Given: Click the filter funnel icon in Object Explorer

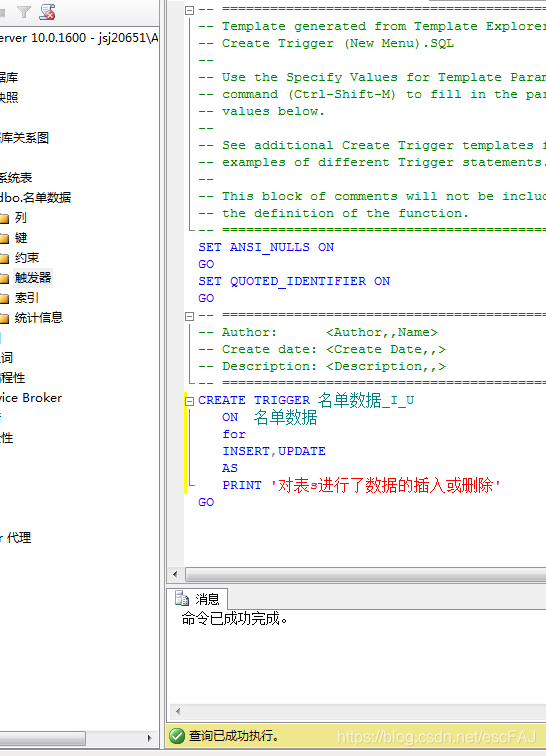Looking at the screenshot, I should [x=23, y=12].
